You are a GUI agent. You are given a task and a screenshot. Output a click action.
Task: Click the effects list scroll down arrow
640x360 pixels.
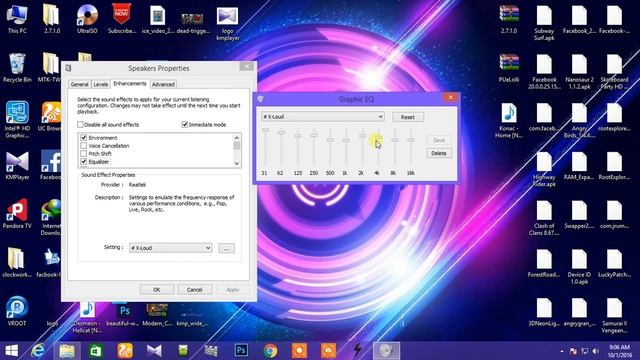pos(237,163)
